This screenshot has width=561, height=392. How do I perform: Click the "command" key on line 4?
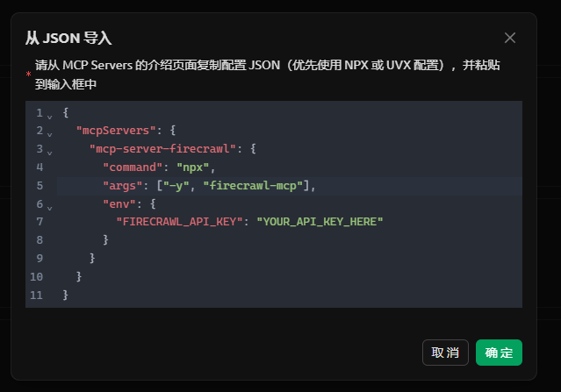133,167
